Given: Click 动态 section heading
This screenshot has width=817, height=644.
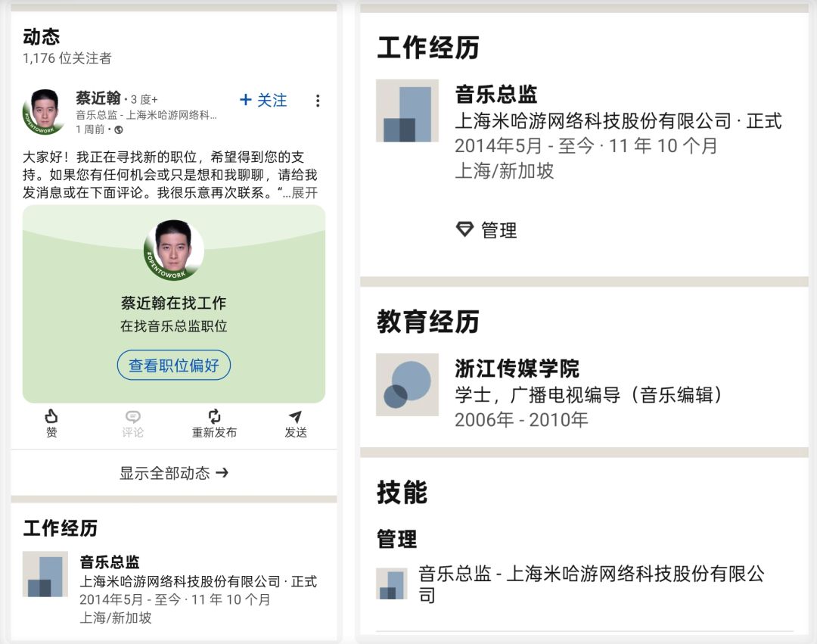Looking at the screenshot, I should tap(41, 36).
